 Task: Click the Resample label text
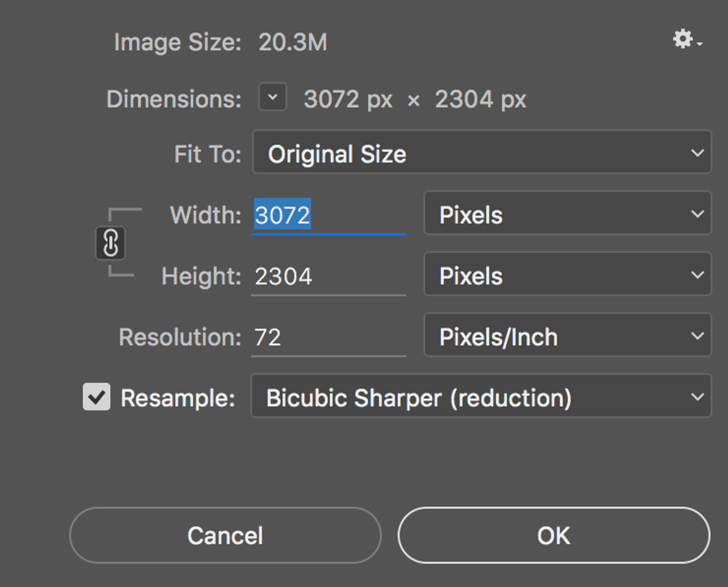(178, 398)
